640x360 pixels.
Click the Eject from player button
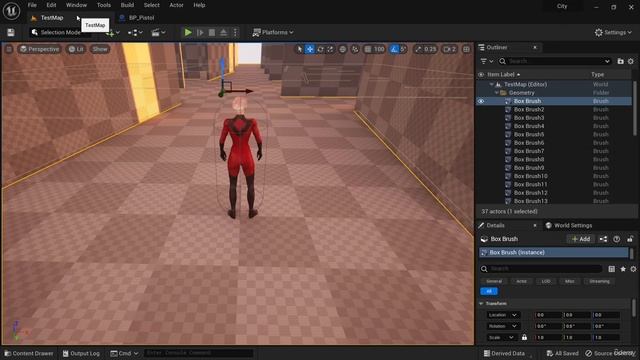[x=223, y=32]
